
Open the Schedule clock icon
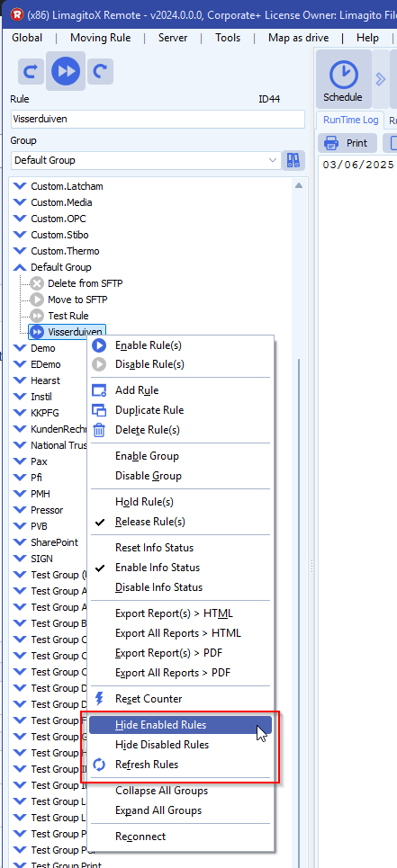tap(343, 74)
